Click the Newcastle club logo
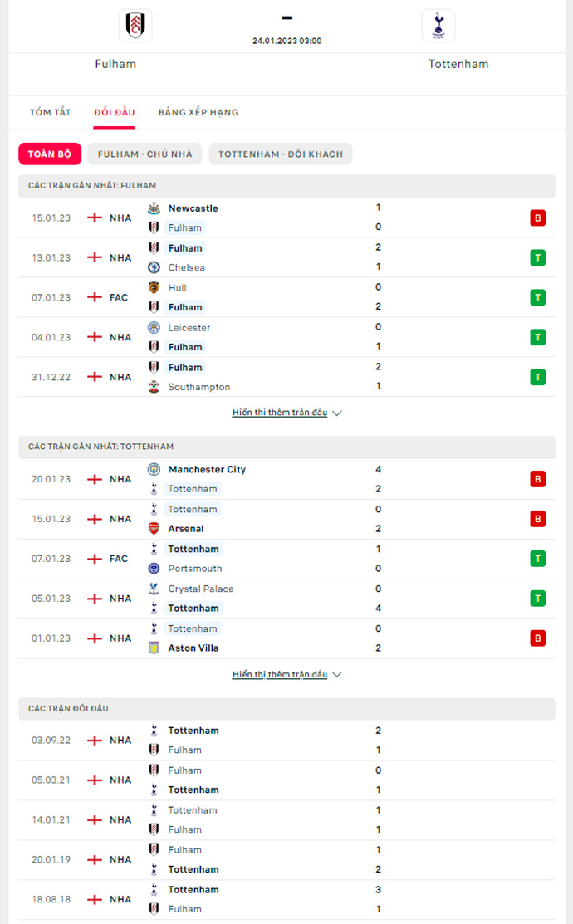This screenshot has height=924, width=573. click(154, 208)
